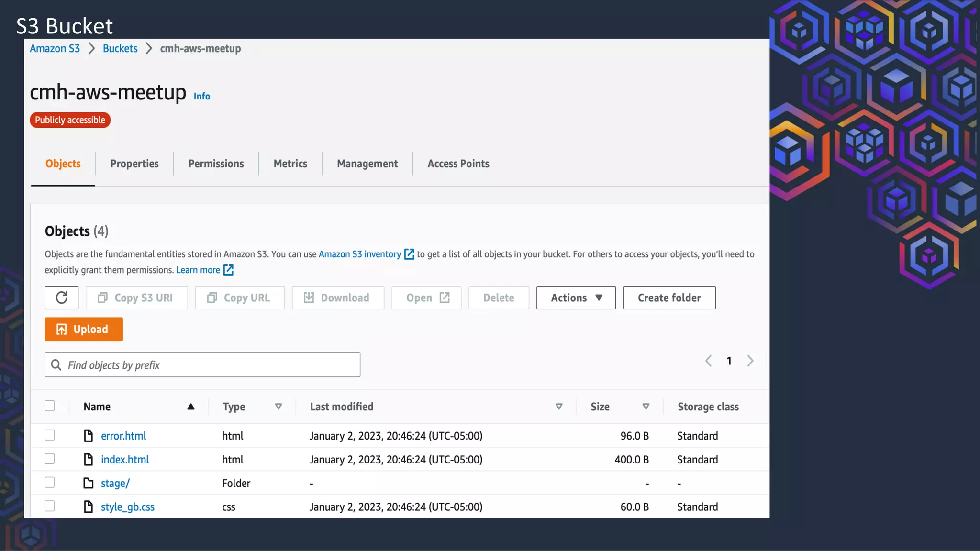
Task: Click the Open in new tab button
Action: pos(426,298)
